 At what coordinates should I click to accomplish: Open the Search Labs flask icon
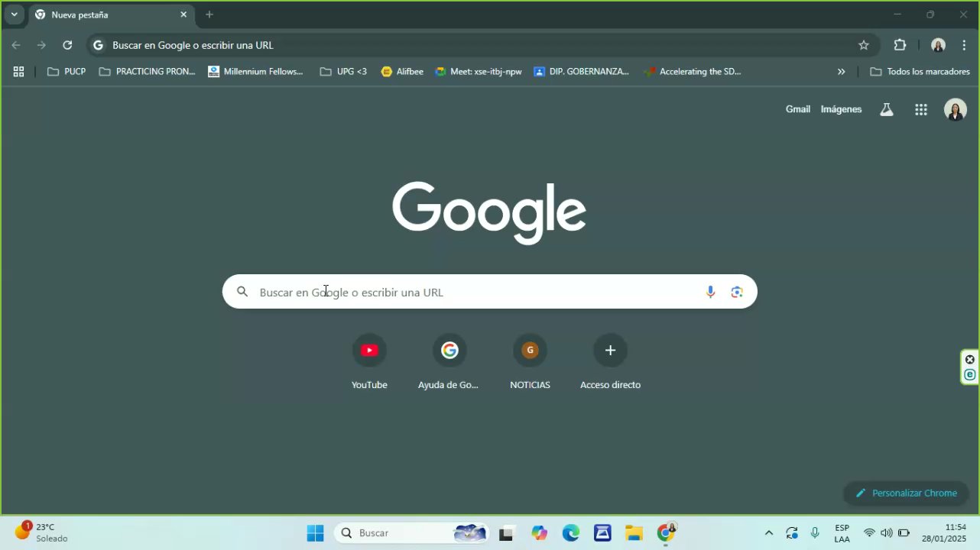pyautogui.click(x=887, y=109)
